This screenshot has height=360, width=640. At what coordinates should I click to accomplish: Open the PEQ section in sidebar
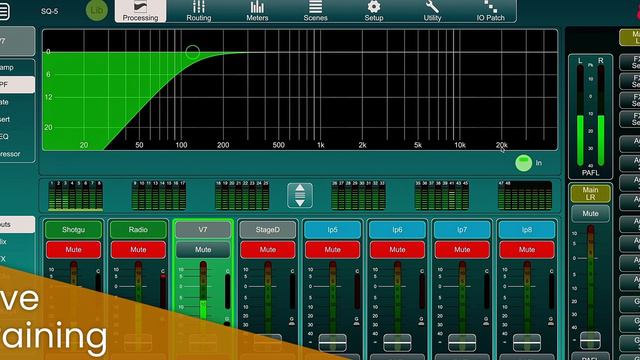tap(17, 136)
